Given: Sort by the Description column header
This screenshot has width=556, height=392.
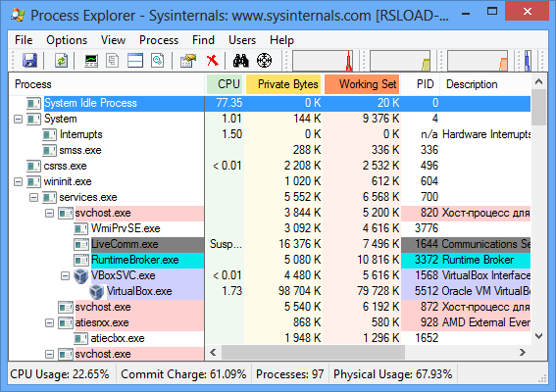Looking at the screenshot, I should pyautogui.click(x=485, y=84).
